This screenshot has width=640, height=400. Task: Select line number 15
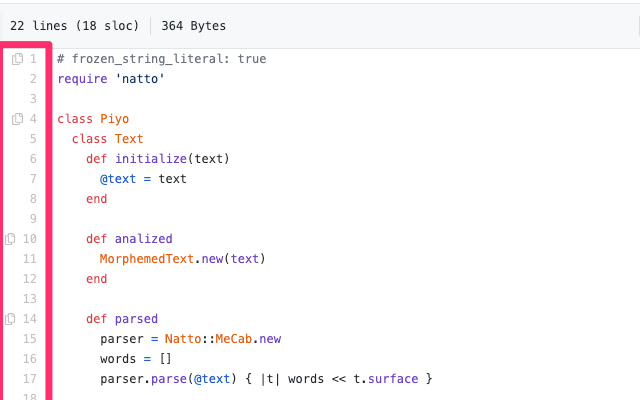30,339
